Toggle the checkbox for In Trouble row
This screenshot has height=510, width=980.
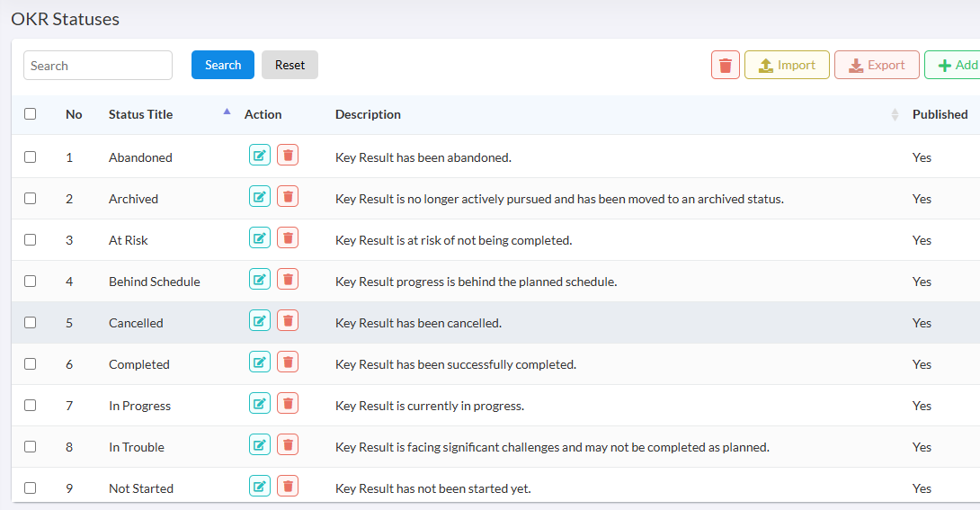click(x=30, y=446)
